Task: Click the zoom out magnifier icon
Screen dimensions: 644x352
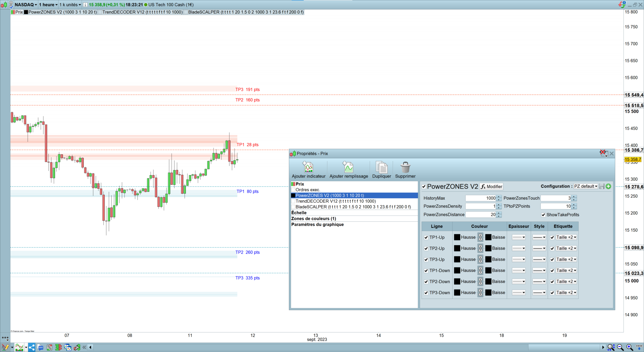Action: pos(620,347)
